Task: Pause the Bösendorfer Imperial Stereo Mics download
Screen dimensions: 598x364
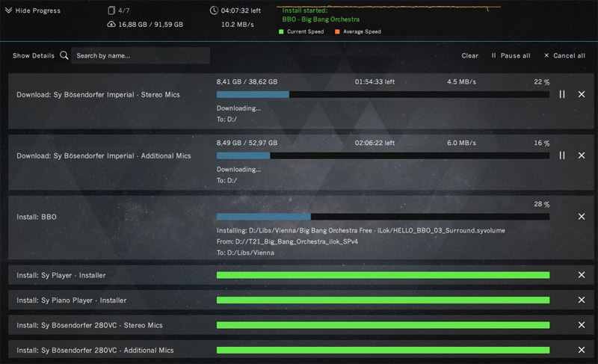Action: coord(561,94)
